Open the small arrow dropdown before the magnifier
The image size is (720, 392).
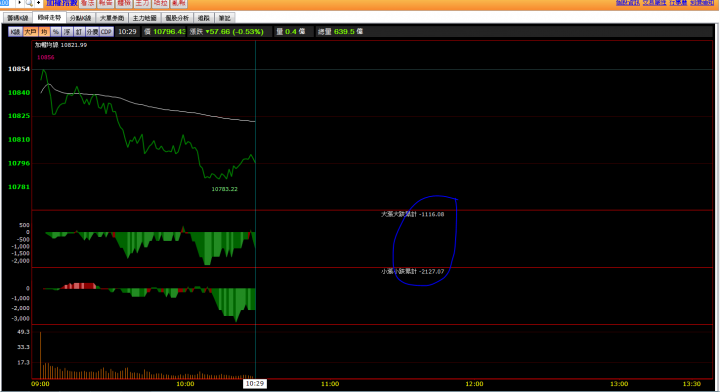19,3
